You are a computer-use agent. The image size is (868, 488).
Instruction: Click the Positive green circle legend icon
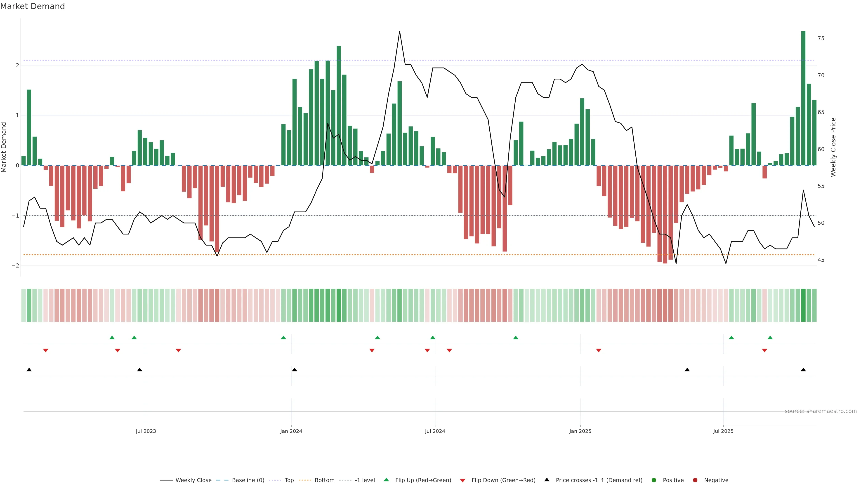pyautogui.click(x=654, y=480)
